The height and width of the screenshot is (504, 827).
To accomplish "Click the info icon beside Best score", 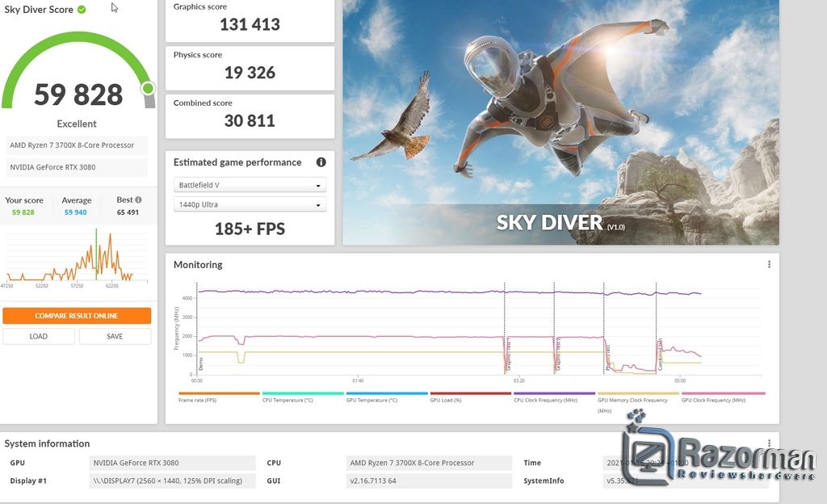I will [x=138, y=199].
